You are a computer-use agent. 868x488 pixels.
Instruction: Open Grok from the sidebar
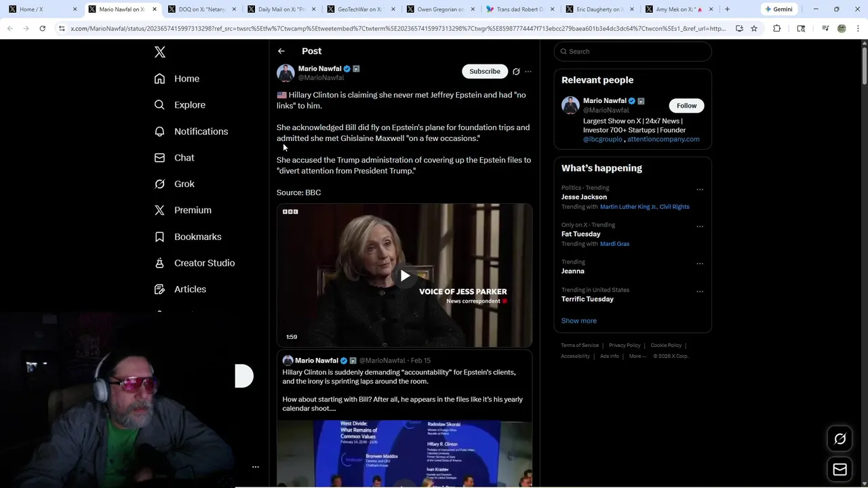coord(174,184)
